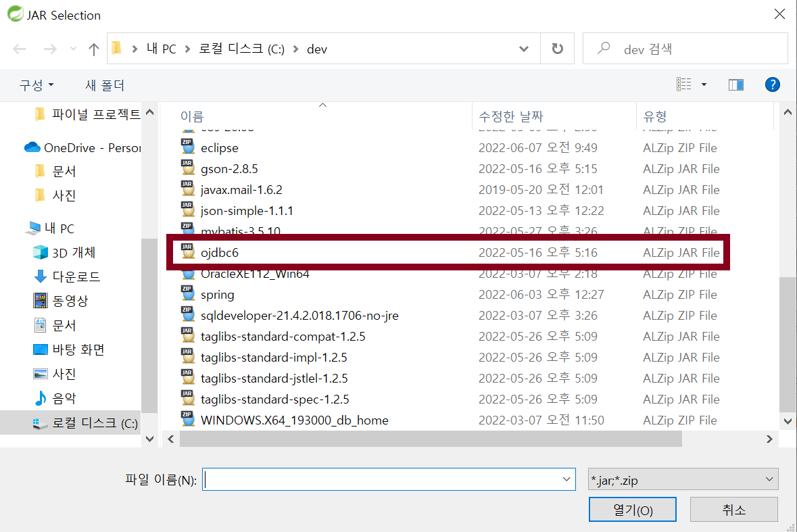Screen dimensions: 797x532
Task: Click the horizontal scrollbar right arrow
Action: pos(769,439)
